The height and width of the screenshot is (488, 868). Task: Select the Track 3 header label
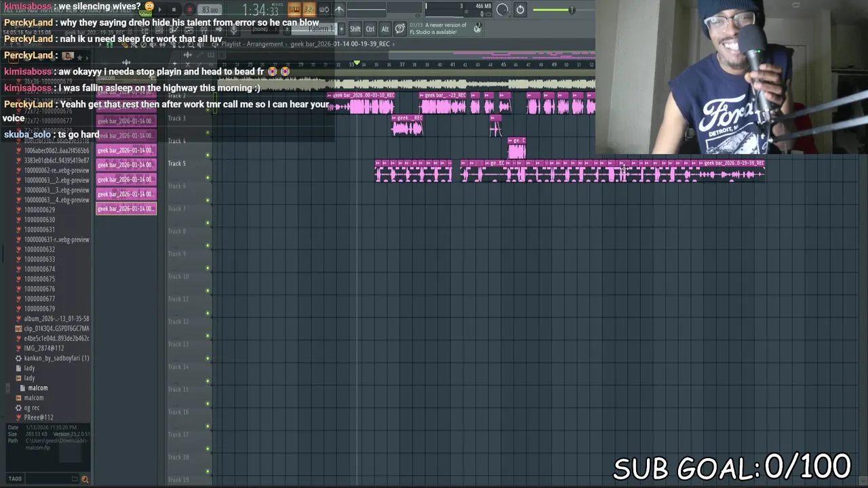176,119
